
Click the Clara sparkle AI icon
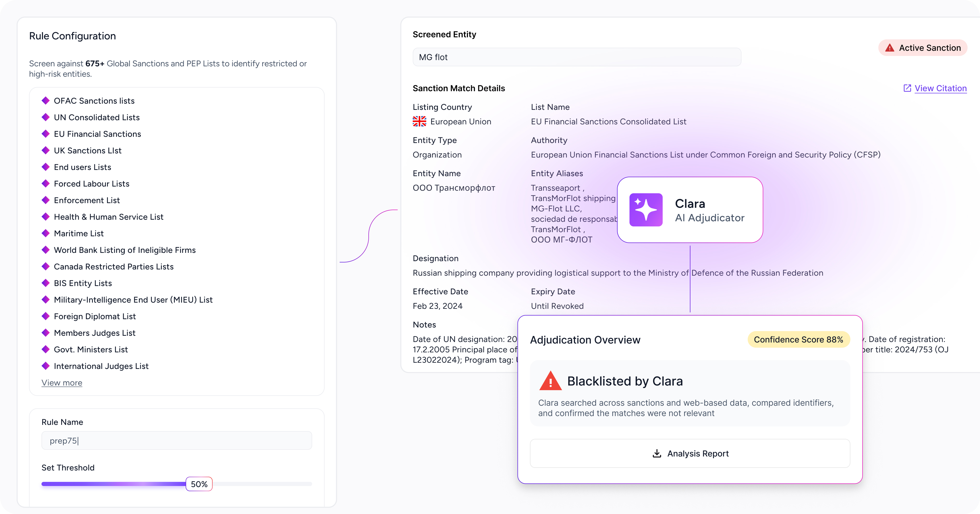click(646, 210)
